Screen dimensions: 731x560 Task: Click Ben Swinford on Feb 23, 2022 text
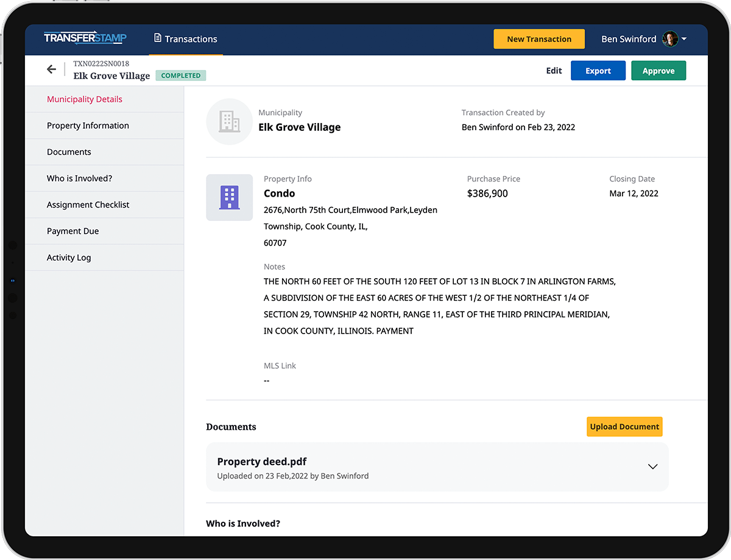pyautogui.click(x=518, y=127)
